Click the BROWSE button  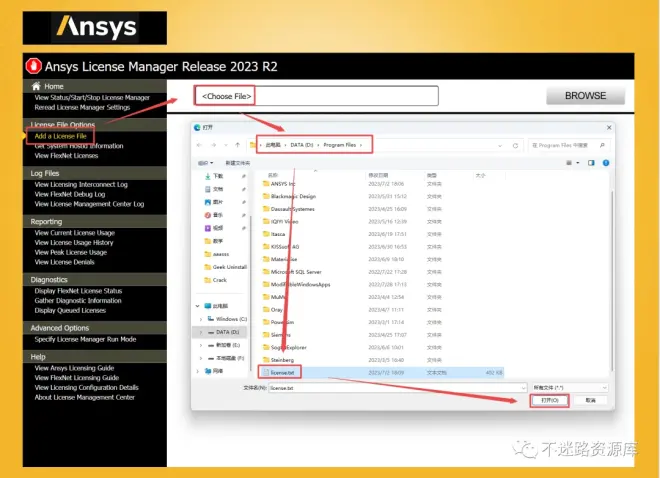(585, 96)
